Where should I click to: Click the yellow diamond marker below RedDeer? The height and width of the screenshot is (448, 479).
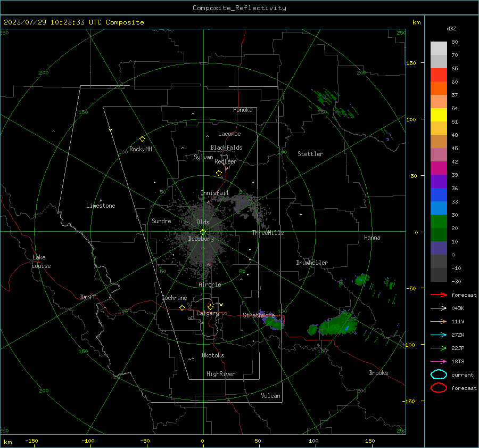point(219,173)
